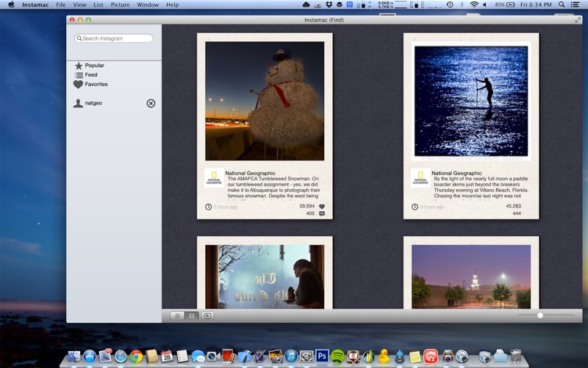
Task: Launch Photoshop from the dock
Action: pos(322,355)
